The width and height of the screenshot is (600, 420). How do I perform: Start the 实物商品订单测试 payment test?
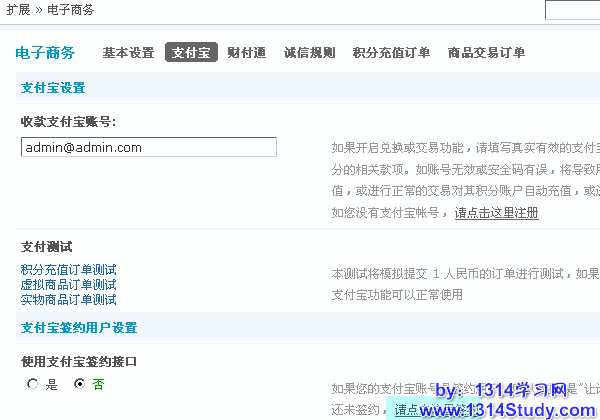(69, 300)
